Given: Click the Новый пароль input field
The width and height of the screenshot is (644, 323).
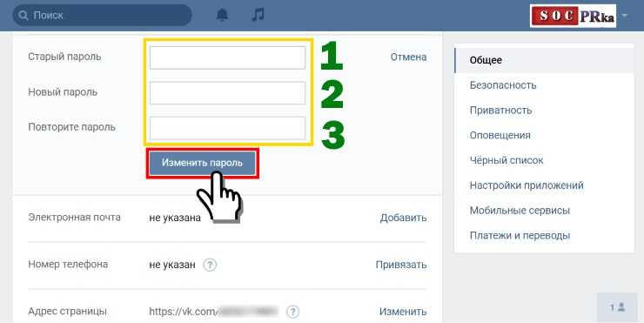Looking at the screenshot, I should [x=227, y=93].
